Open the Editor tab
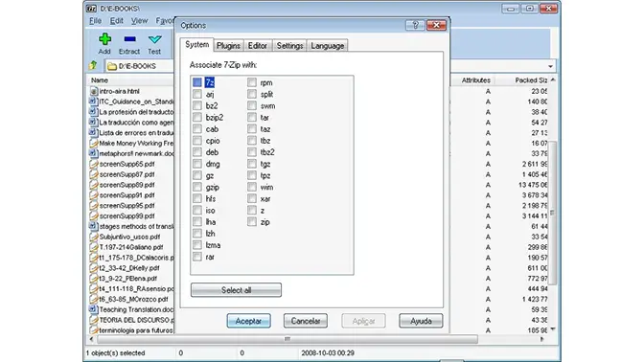The height and width of the screenshot is (362, 644). [258, 46]
